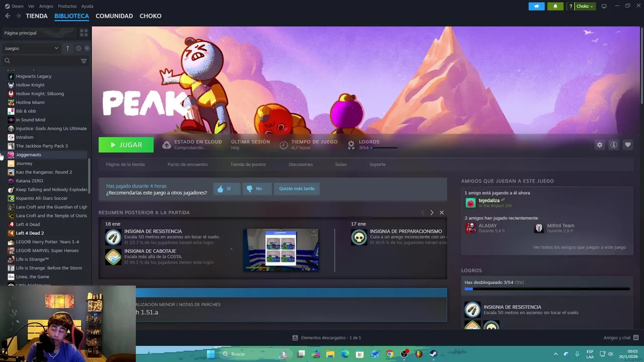The height and width of the screenshot is (362, 644).
Task: Open File Explorer from the taskbar
Action: 331,354
